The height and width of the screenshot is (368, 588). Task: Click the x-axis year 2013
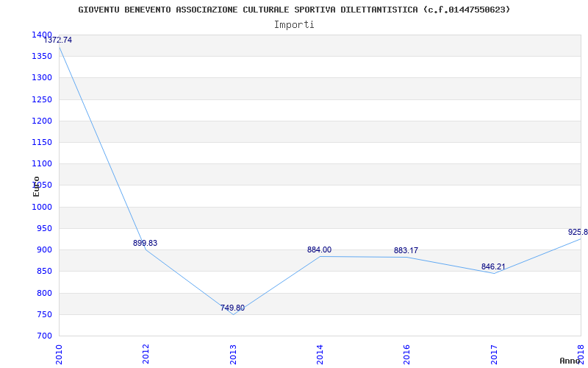tap(233, 354)
